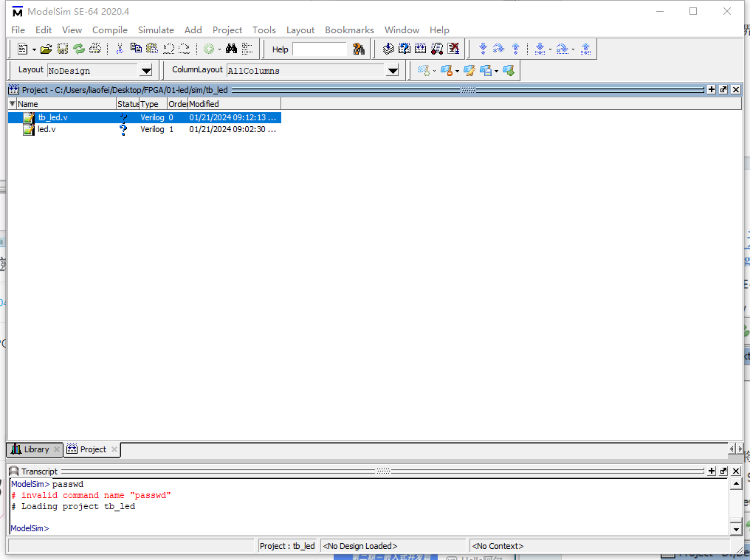Select the led.v file row
The height and width of the screenshot is (560, 750).
click(x=145, y=129)
